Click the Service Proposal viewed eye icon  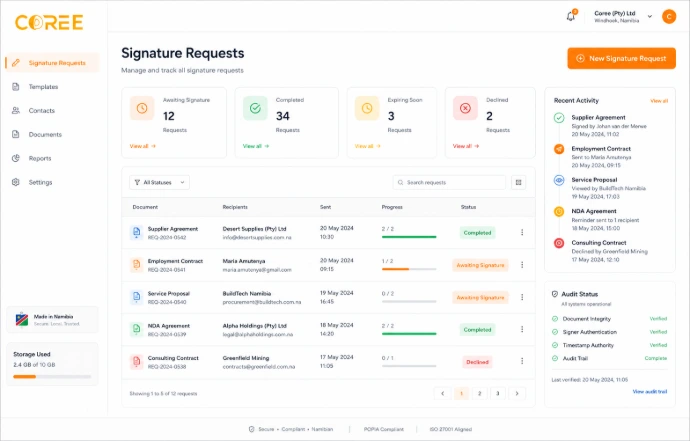point(559,180)
